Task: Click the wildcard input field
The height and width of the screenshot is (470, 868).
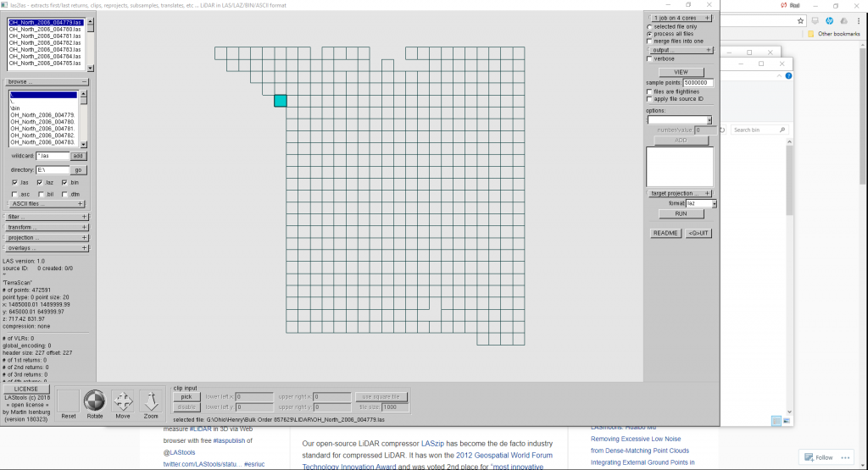Action: point(53,156)
